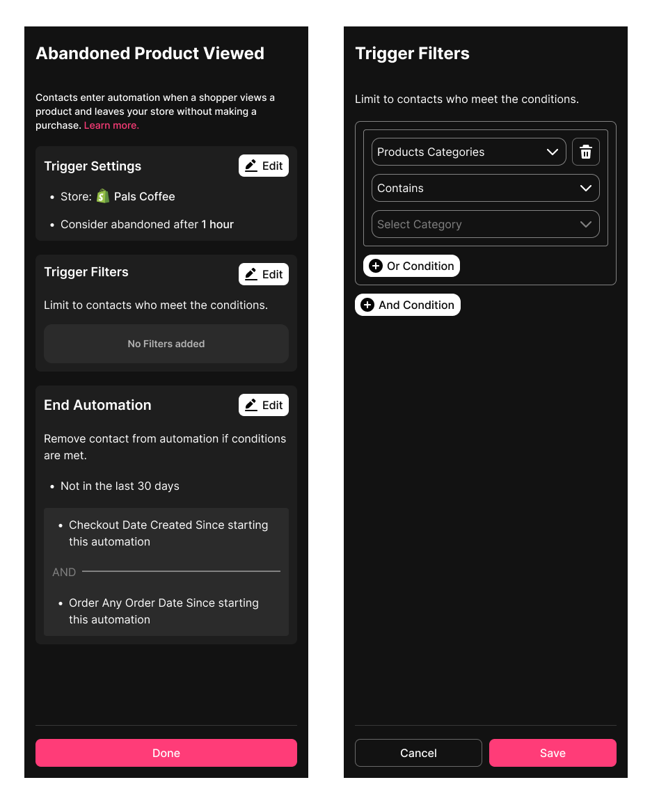Viewport: 659px width, 812px height.
Task: Click the trash icon to delete the condition
Action: pyautogui.click(x=586, y=152)
